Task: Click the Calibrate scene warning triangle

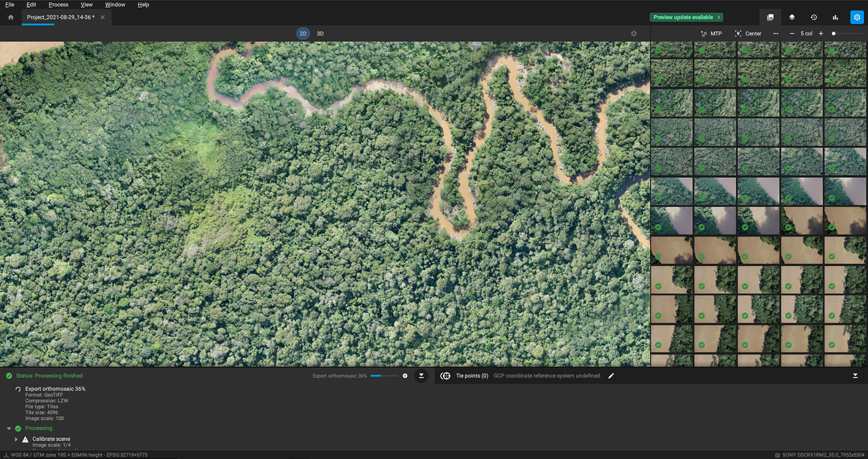Action: tap(25, 439)
